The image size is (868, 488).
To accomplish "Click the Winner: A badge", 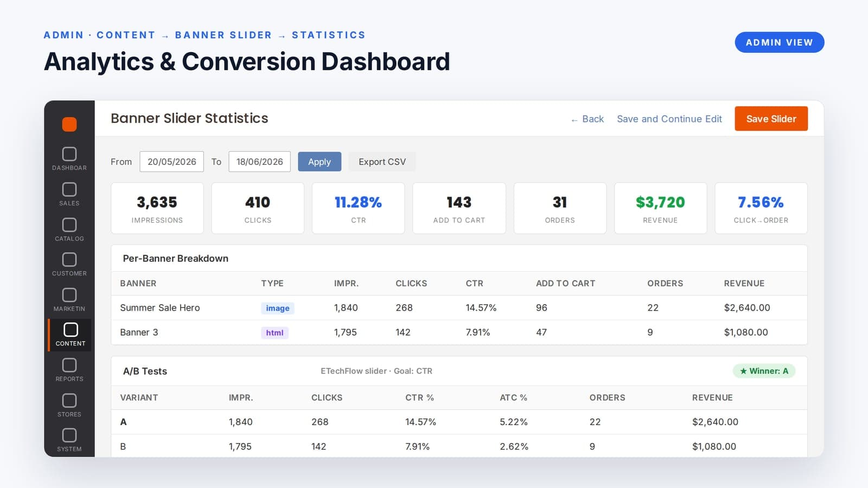I will [x=764, y=371].
